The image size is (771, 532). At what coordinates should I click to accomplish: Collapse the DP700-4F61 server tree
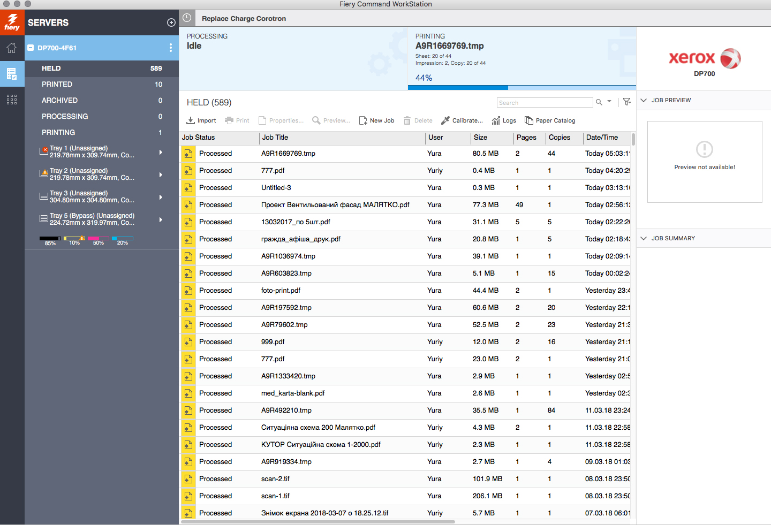(31, 48)
